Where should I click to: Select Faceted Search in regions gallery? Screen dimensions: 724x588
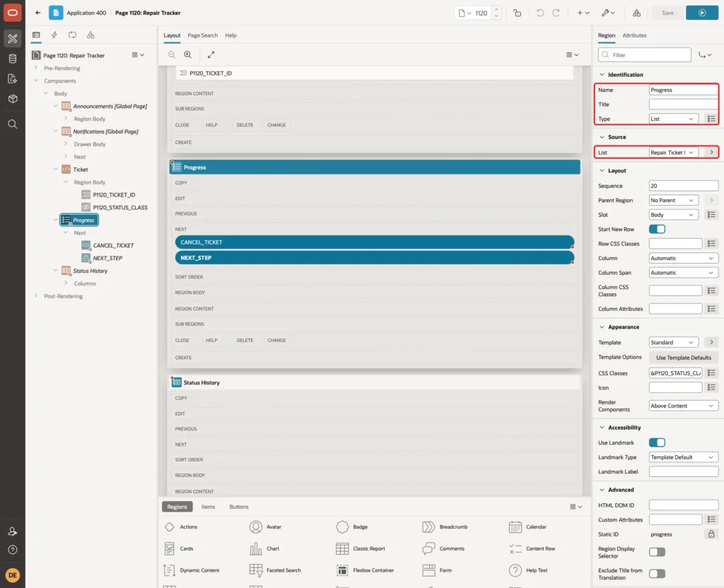[x=275, y=570]
